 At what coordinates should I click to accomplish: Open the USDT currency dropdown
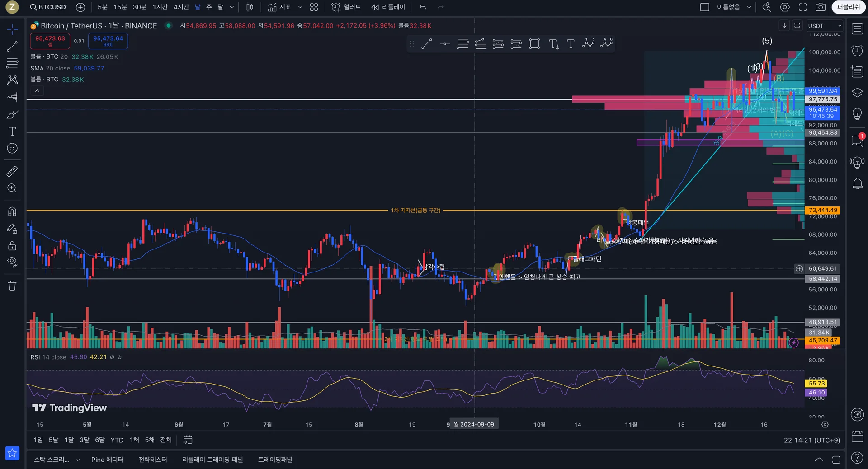click(x=825, y=26)
